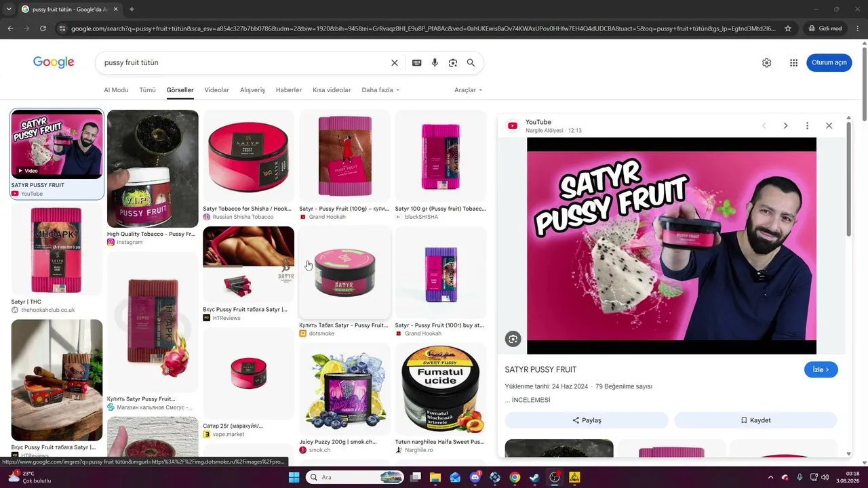Image resolution: width=868 pixels, height=488 pixels.
Task: Click the 'Kaydet' save button
Action: click(x=755, y=420)
